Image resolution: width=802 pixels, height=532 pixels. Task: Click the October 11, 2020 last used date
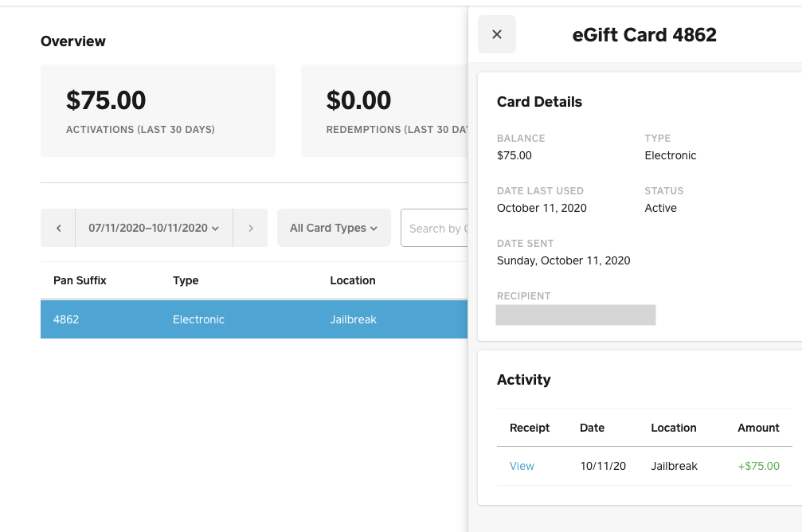[542, 208]
